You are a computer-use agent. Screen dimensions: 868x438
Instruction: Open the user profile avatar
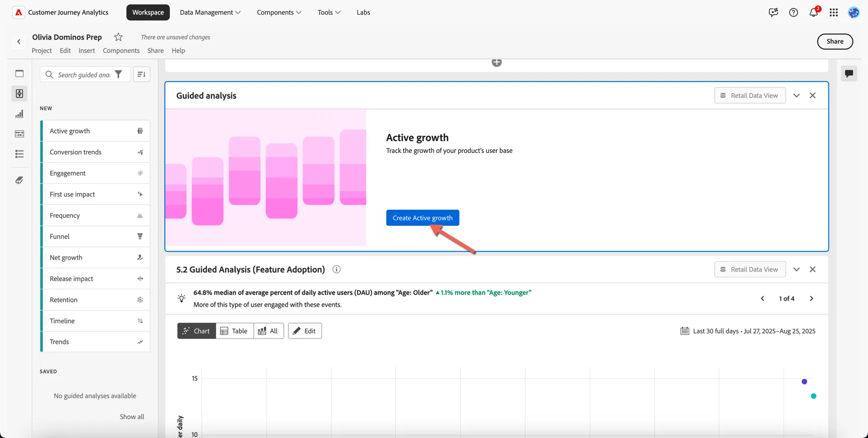[853, 13]
